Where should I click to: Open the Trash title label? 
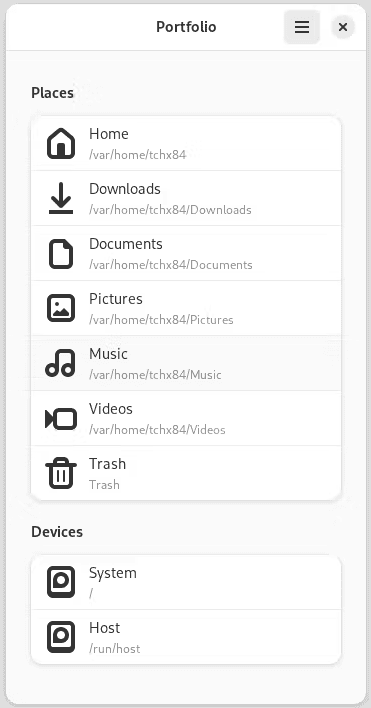coord(107,464)
